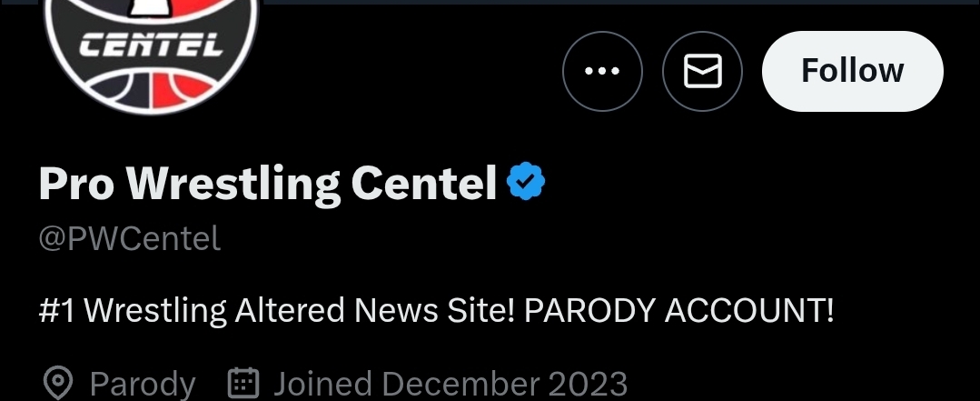Open the three-dots more options menu
The height and width of the screenshot is (401, 980).
(602, 71)
